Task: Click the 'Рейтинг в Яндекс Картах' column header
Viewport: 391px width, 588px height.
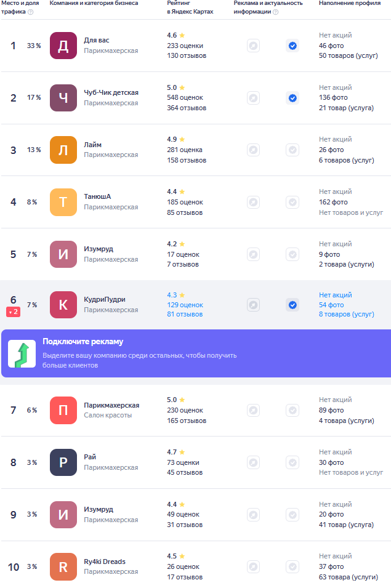Action: pyautogui.click(x=190, y=7)
